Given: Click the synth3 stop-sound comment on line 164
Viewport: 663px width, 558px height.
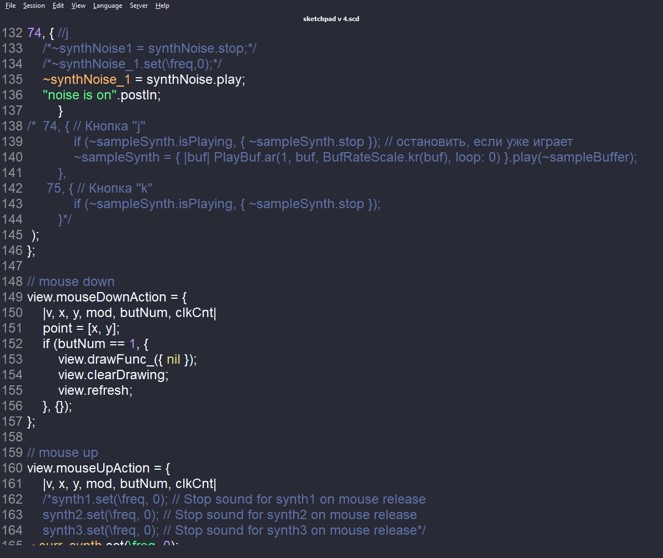Looking at the screenshot, I should pos(234,531).
